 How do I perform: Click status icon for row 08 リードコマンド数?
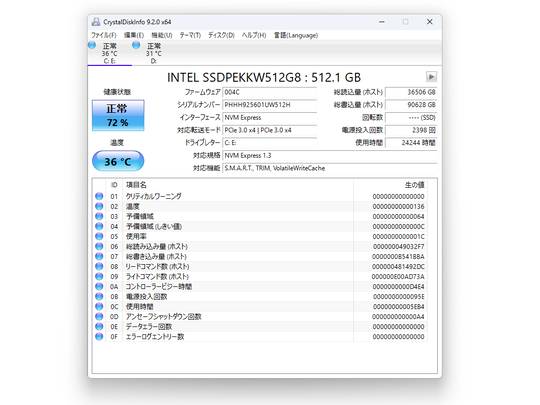point(99,266)
